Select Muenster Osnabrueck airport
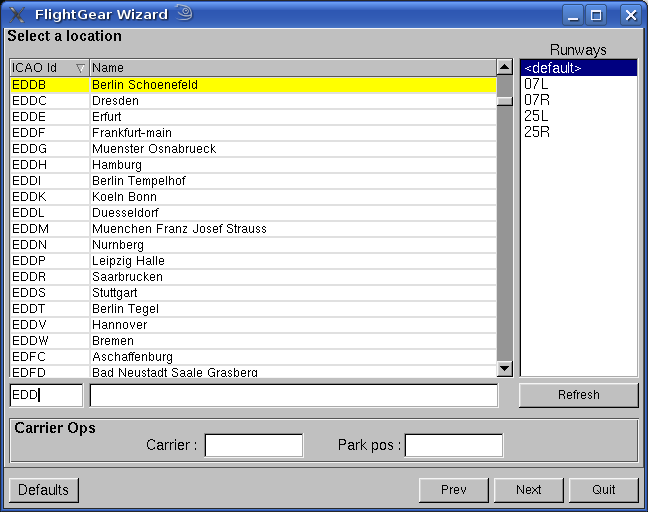 (x=253, y=149)
